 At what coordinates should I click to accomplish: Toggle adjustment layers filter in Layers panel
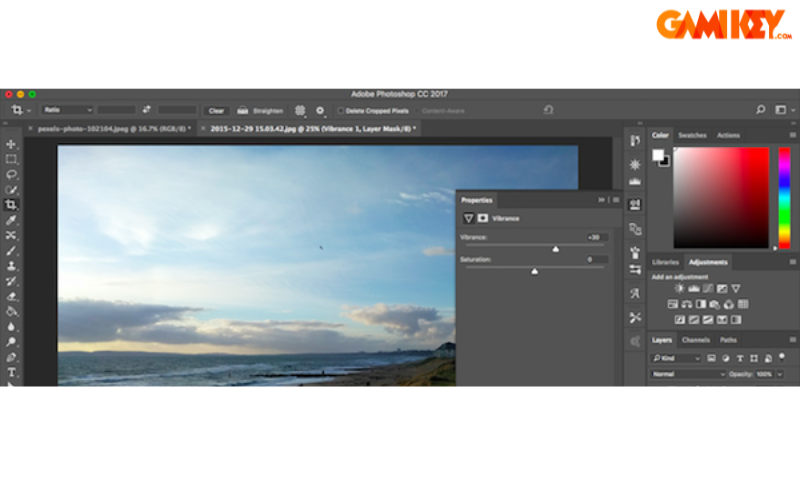pos(726,358)
